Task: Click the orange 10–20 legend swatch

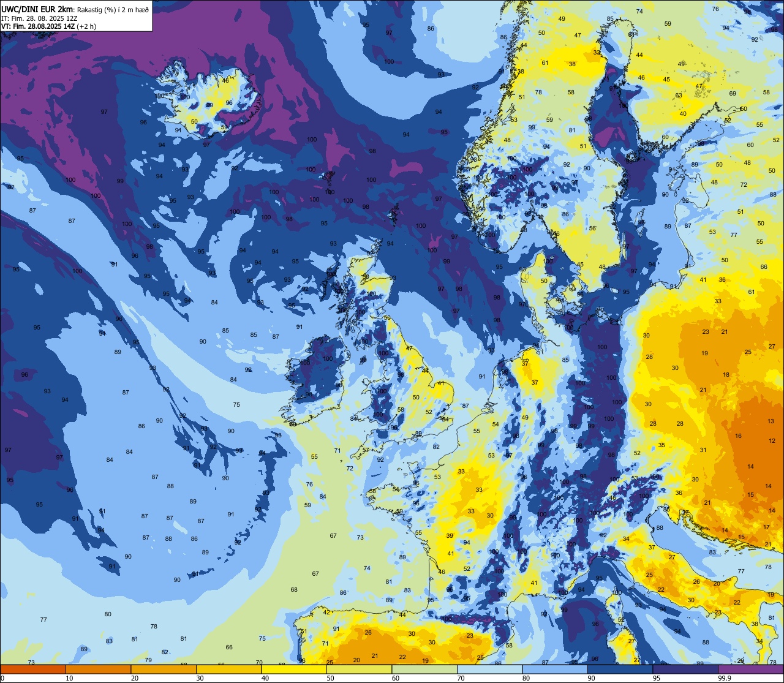Action: (98, 669)
